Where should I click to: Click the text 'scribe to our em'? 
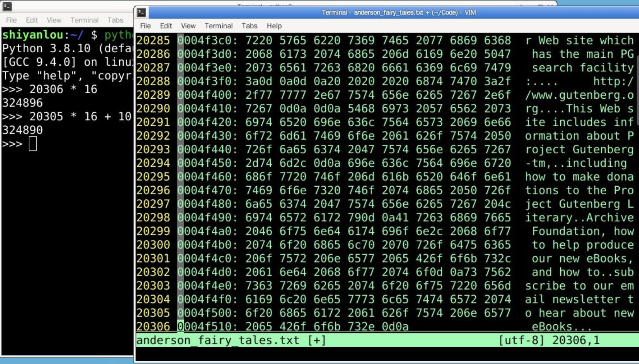579,286
